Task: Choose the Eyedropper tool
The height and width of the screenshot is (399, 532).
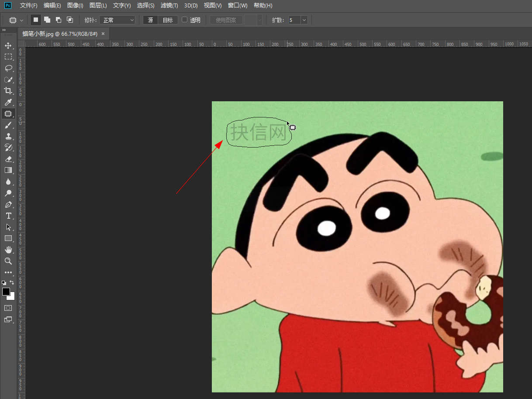Action: (8, 102)
